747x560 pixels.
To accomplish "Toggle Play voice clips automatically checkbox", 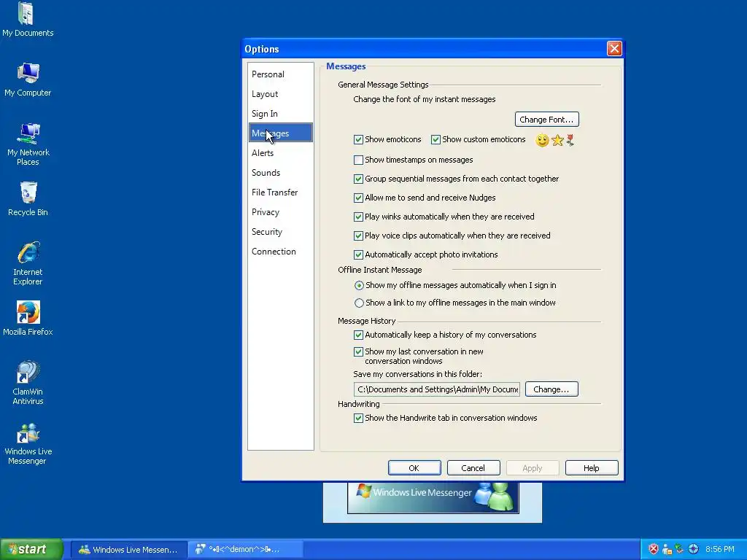I will [x=358, y=236].
